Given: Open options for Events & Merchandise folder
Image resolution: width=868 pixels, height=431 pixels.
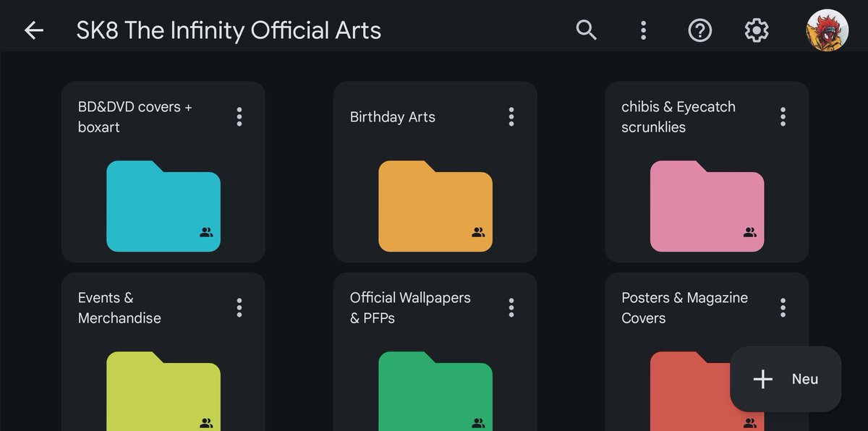Looking at the screenshot, I should point(239,307).
